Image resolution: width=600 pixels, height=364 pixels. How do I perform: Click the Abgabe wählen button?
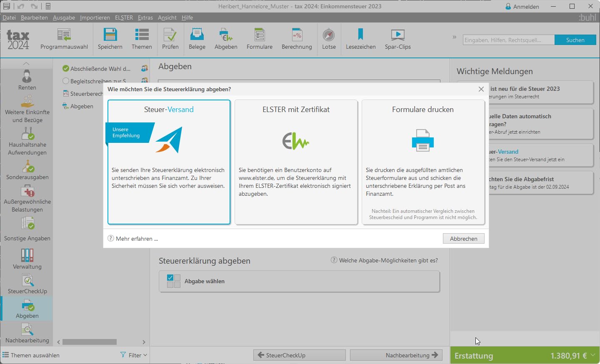click(x=299, y=282)
